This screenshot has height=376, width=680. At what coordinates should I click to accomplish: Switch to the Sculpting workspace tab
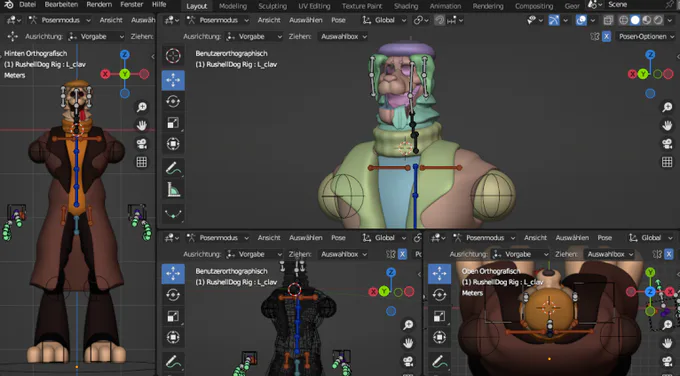pyautogui.click(x=272, y=6)
